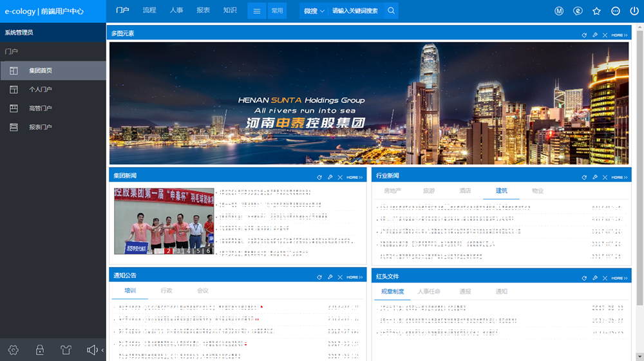644x361 pixels.
Task: Open the 流程 top menu
Action: click(x=149, y=10)
